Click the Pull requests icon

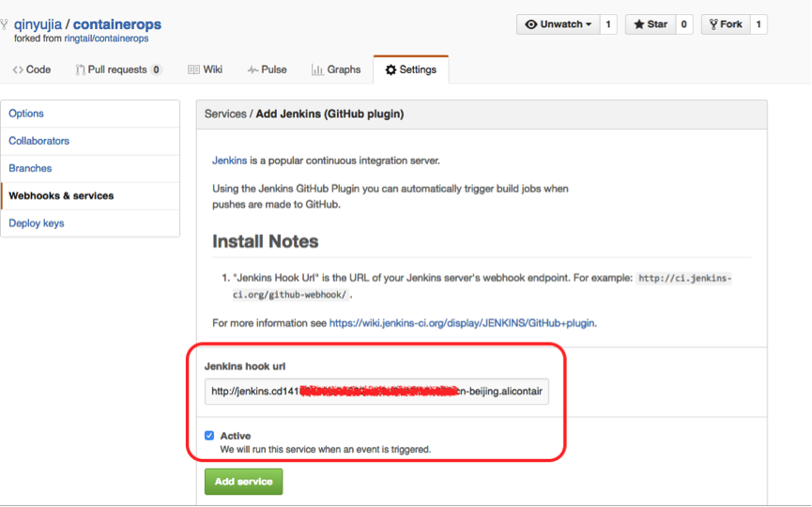80,69
